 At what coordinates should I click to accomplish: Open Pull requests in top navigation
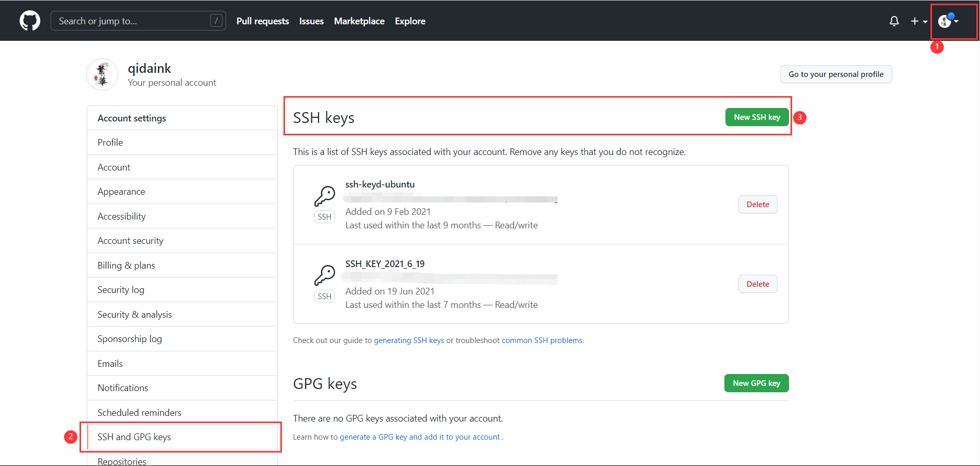tap(262, 21)
